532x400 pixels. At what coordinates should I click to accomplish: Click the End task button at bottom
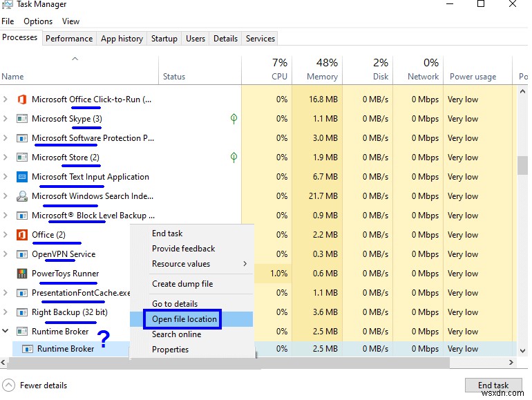coord(493,385)
